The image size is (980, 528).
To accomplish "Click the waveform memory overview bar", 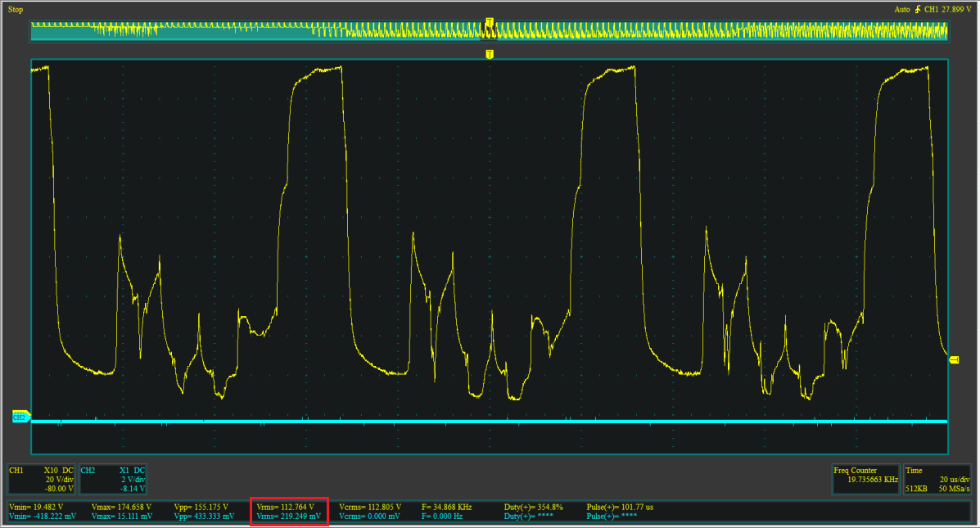I will [490, 30].
